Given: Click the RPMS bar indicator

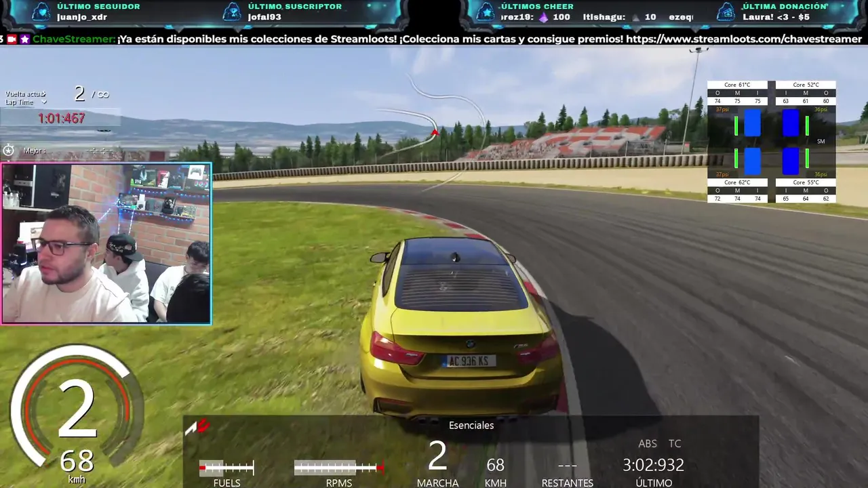Looking at the screenshot, I should pos(338,467).
